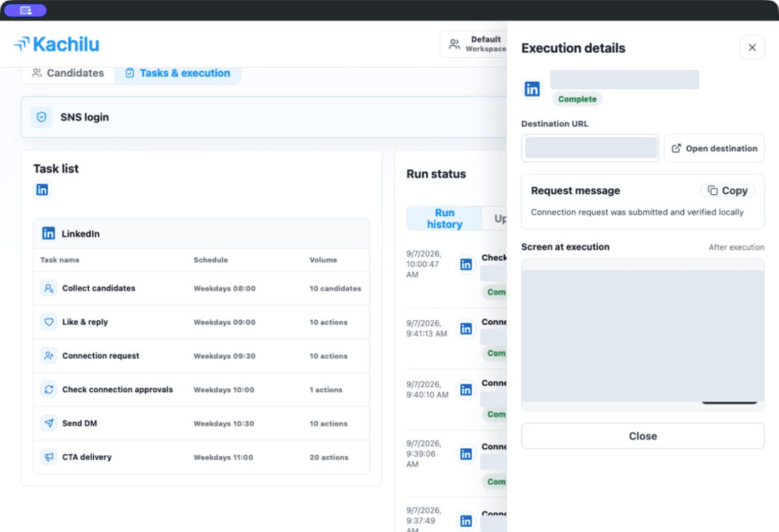The height and width of the screenshot is (532, 779).
Task: Click the Send DM paper plane icon
Action: click(49, 423)
